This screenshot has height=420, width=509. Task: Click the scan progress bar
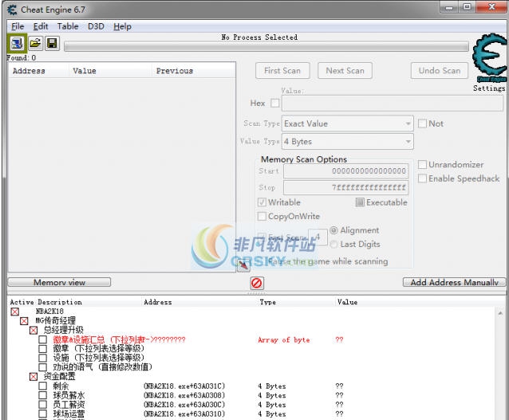coord(266,47)
